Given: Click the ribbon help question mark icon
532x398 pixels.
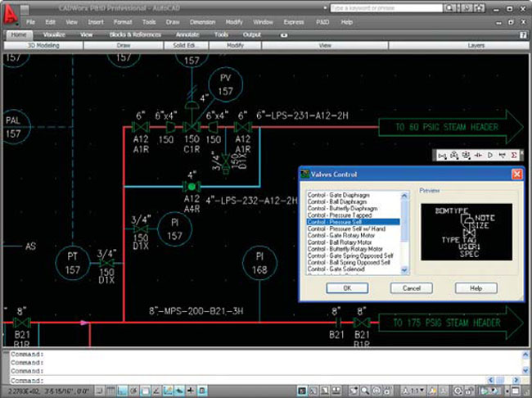Looking at the screenshot, I should click(x=523, y=35).
